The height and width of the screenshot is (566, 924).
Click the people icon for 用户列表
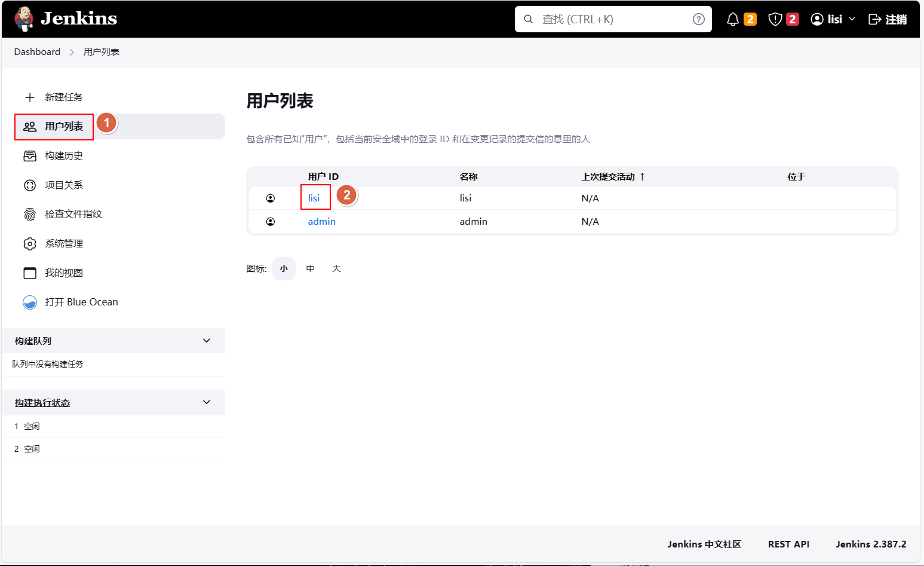pyautogui.click(x=30, y=127)
